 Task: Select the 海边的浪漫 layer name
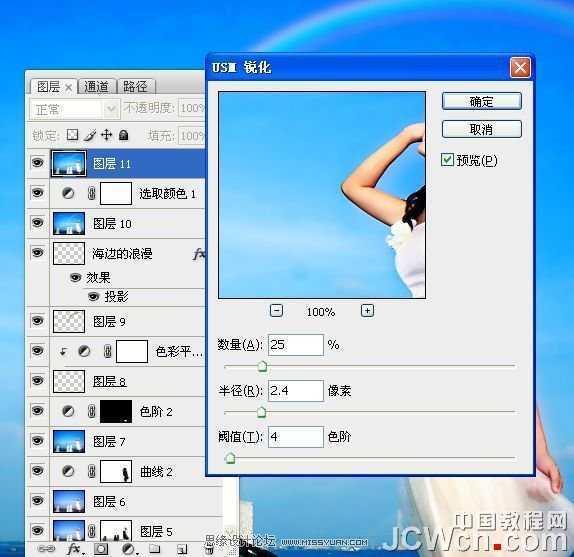click(122, 253)
